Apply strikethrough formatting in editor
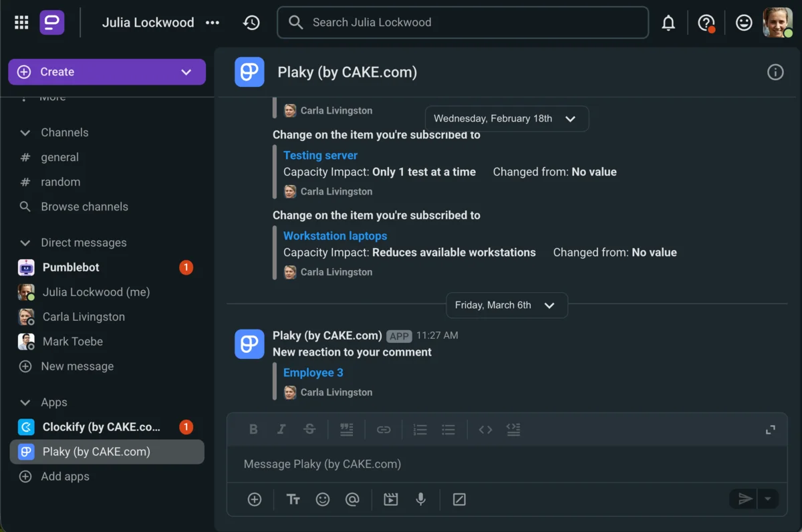The width and height of the screenshot is (802, 532). pyautogui.click(x=309, y=430)
